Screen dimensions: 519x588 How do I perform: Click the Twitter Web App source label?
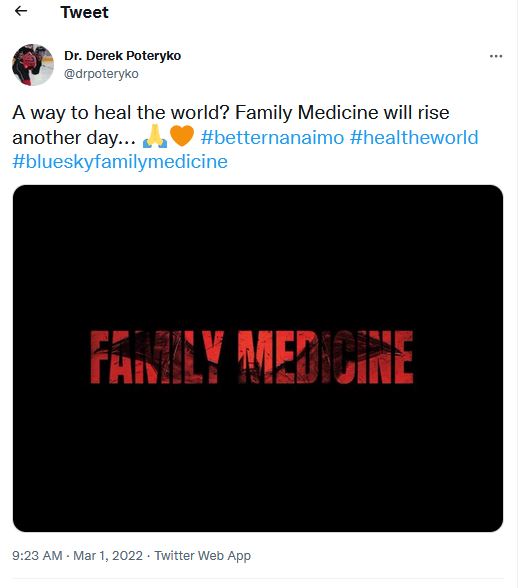point(202,555)
